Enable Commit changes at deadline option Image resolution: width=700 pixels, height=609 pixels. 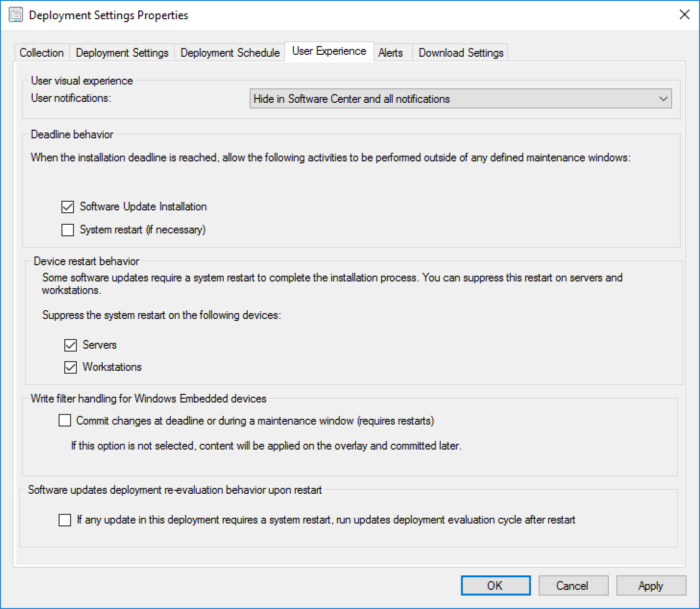[64, 420]
